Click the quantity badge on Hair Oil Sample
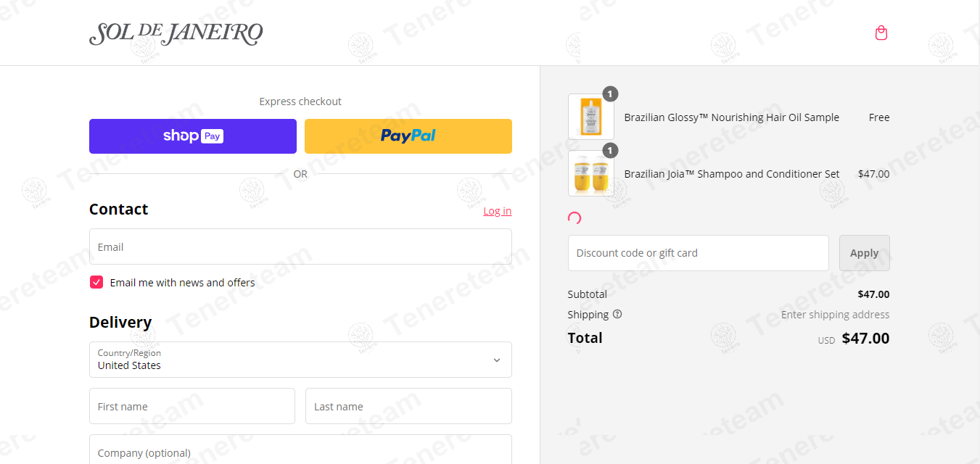980x464 pixels. tap(611, 94)
